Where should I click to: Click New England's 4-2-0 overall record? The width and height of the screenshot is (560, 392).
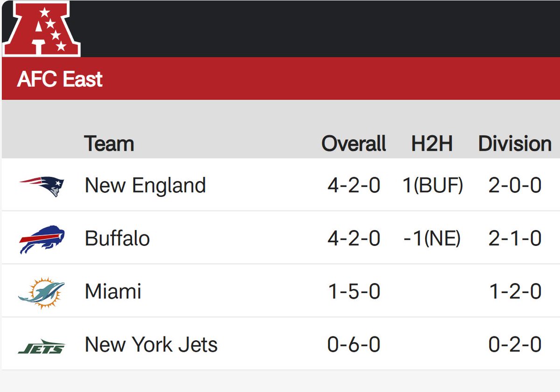pyautogui.click(x=354, y=186)
